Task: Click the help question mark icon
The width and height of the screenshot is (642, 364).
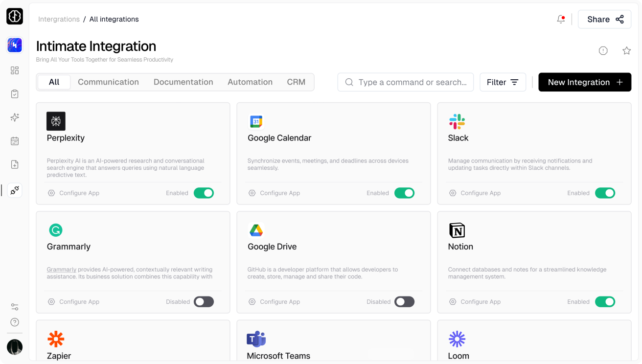Action: [15, 322]
